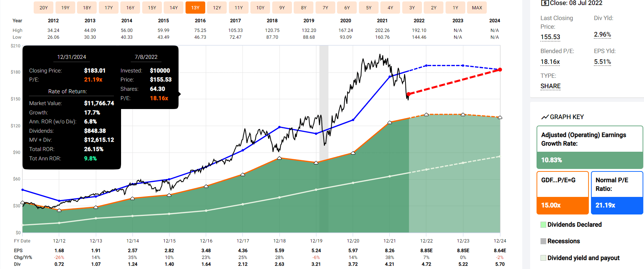Pick the 15Y time range tab
Image resolution: width=644 pixels, height=269 pixels.
pyautogui.click(x=152, y=8)
